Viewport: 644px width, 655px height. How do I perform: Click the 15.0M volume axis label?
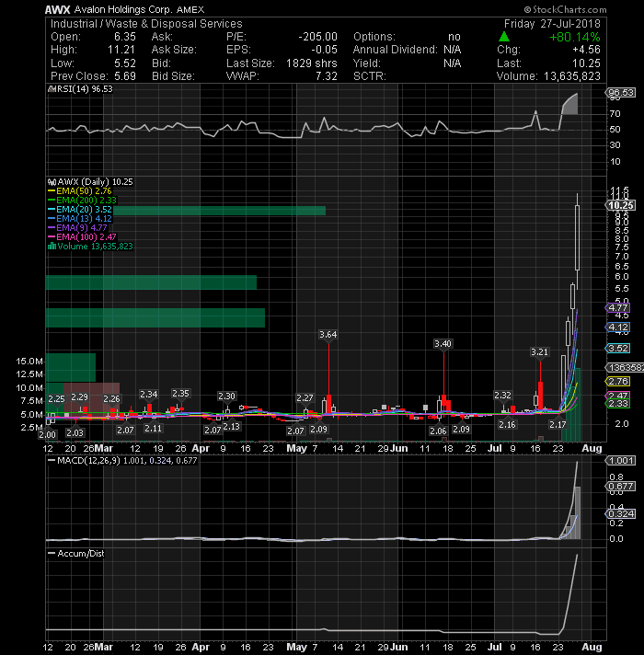pyautogui.click(x=29, y=362)
